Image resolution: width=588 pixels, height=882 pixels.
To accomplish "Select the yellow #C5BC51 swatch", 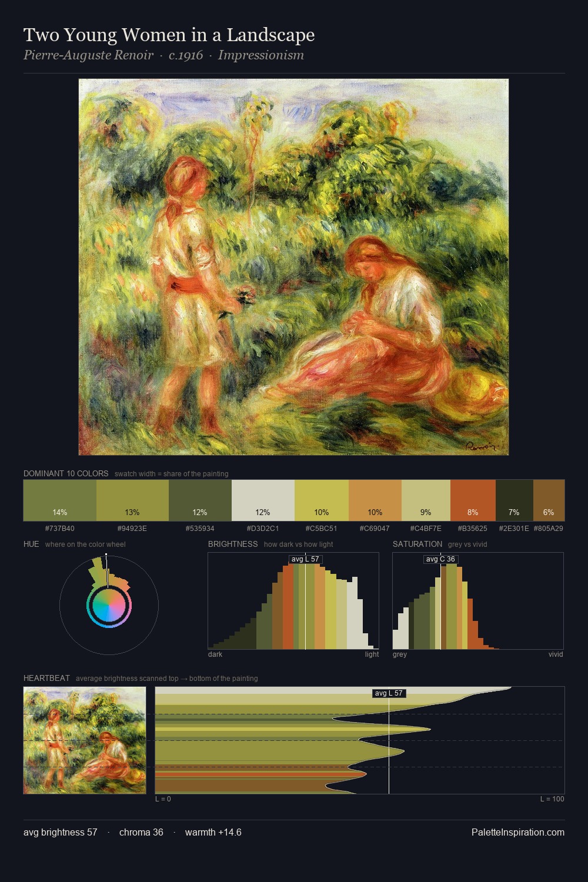I will point(322,500).
